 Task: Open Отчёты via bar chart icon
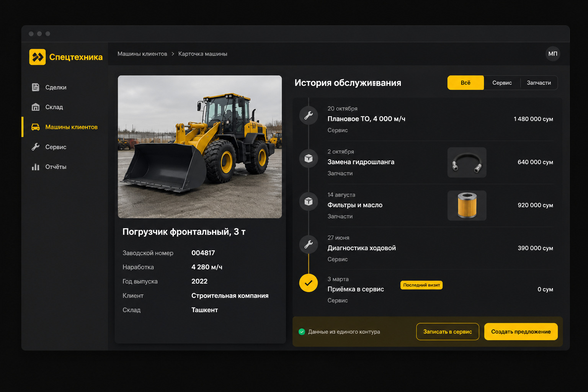[36, 167]
